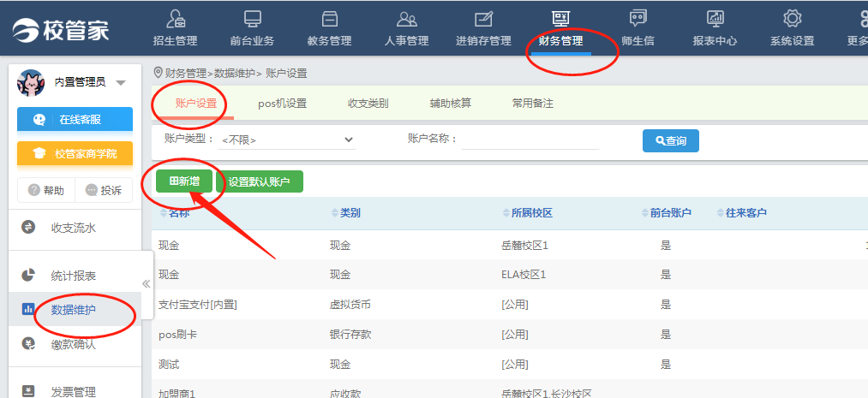This screenshot has height=398, width=868.
Task: Switch to the 账户设置 tab
Action: 196,104
